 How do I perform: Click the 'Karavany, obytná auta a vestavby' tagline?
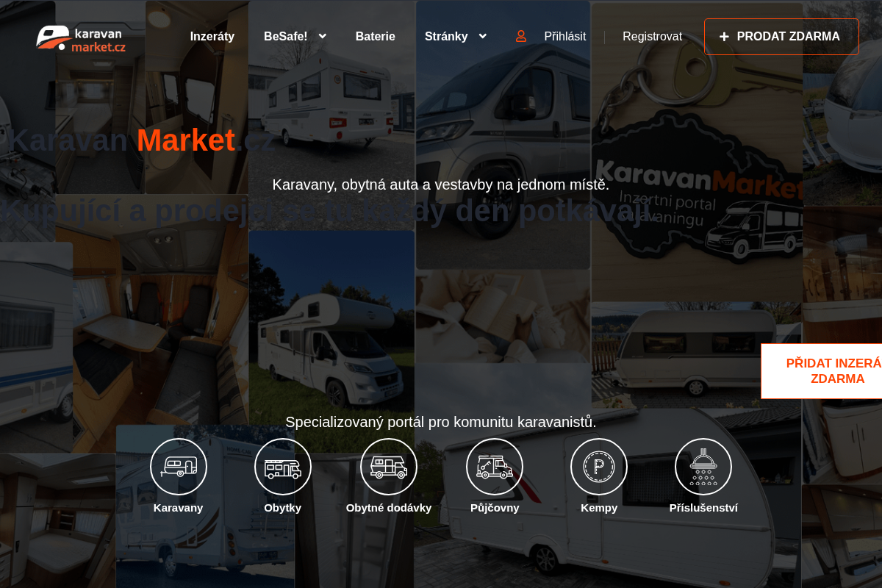[441, 184]
